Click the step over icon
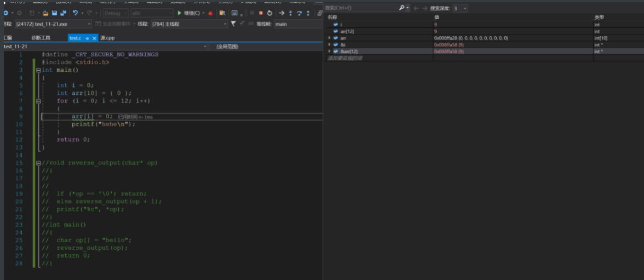The width and height of the screenshot is (644, 280). pyautogui.click(x=300, y=13)
